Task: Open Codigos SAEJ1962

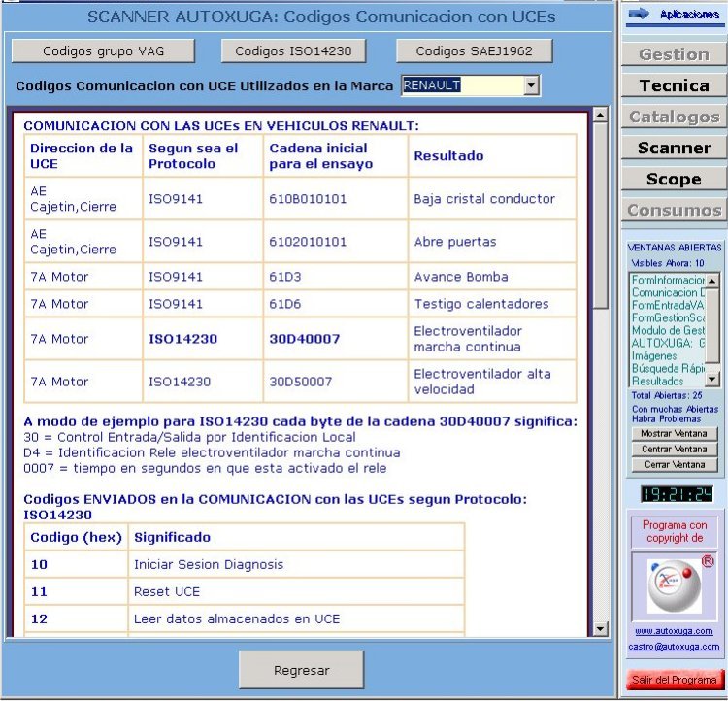Action: [x=474, y=50]
